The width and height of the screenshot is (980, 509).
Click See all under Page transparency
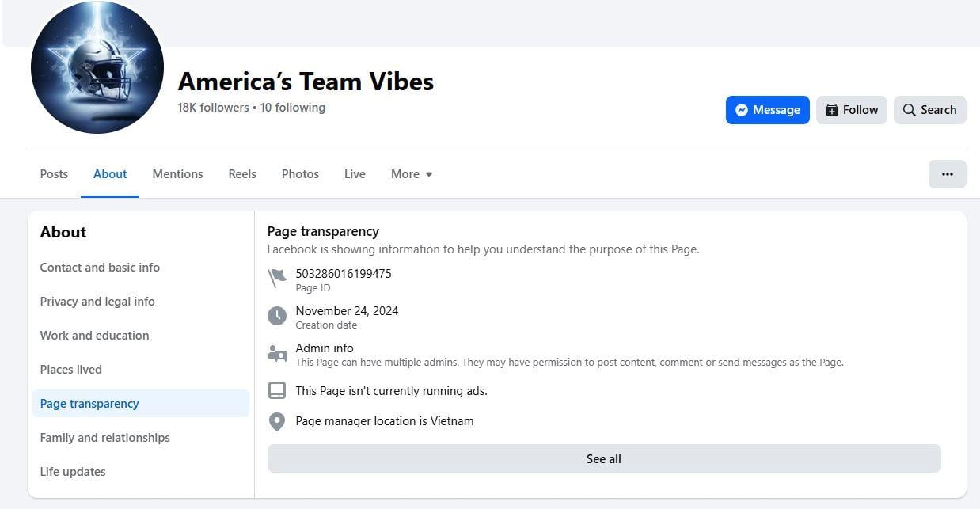point(603,459)
